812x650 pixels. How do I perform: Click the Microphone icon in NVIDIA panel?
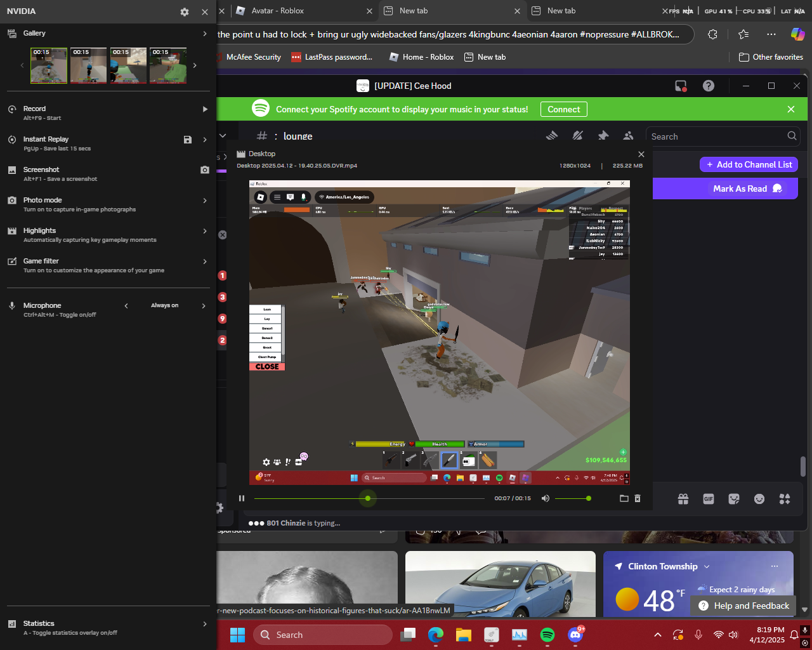[12, 306]
